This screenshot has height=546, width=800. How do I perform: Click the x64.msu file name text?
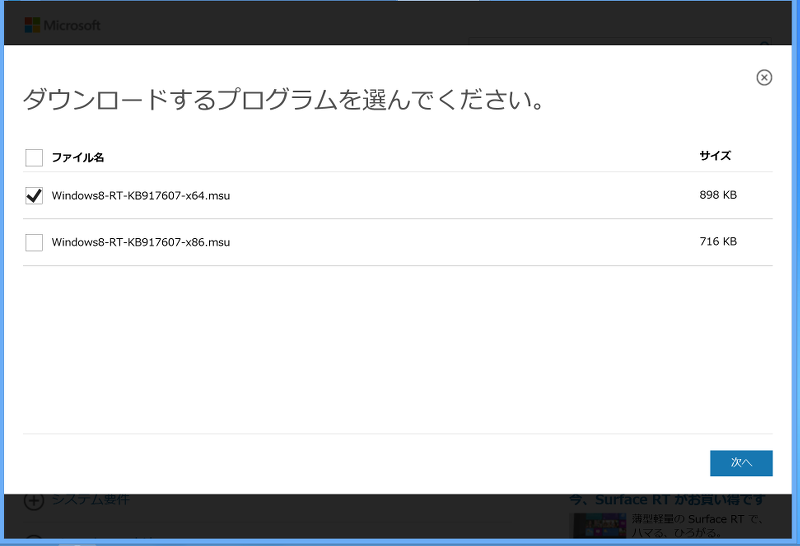click(141, 196)
